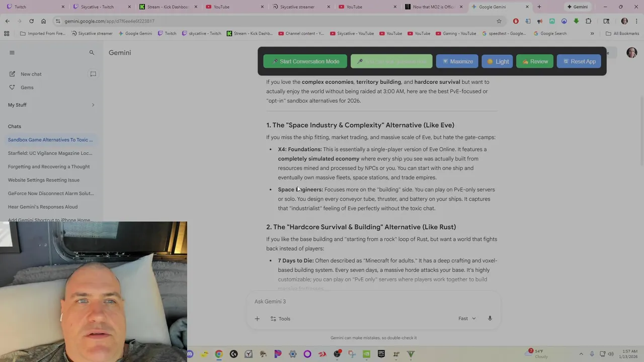Open the Chrome profile avatar

[624, 21]
